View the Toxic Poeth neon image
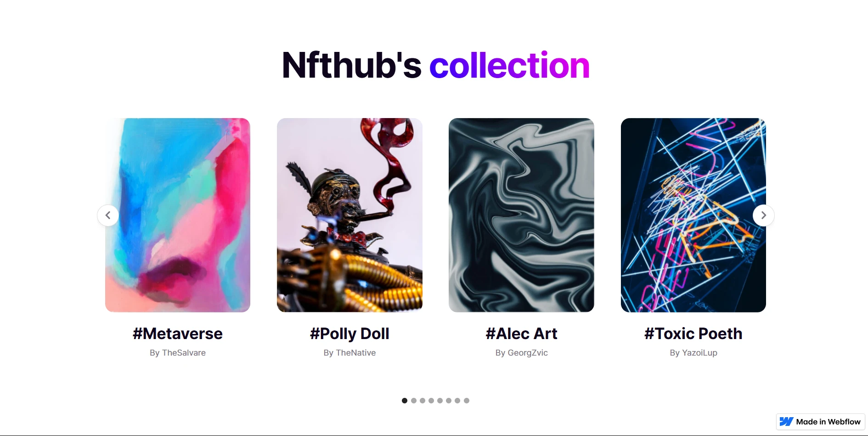 pos(693,215)
